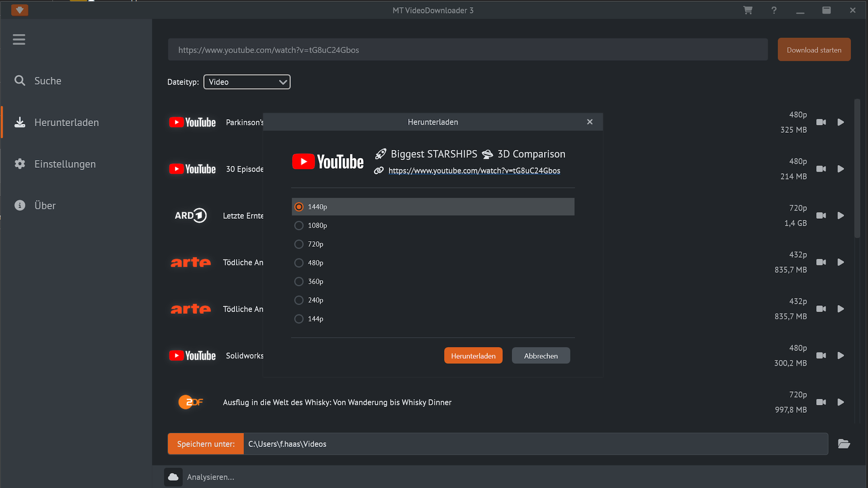Open Suche in the sidebar
The height and width of the screenshot is (488, 868).
point(47,81)
